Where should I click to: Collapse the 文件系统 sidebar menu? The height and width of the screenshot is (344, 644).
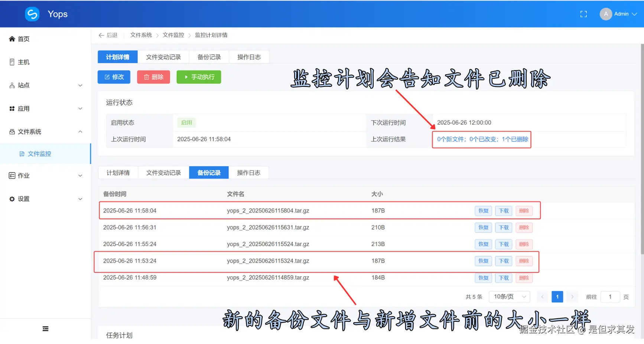click(45, 132)
